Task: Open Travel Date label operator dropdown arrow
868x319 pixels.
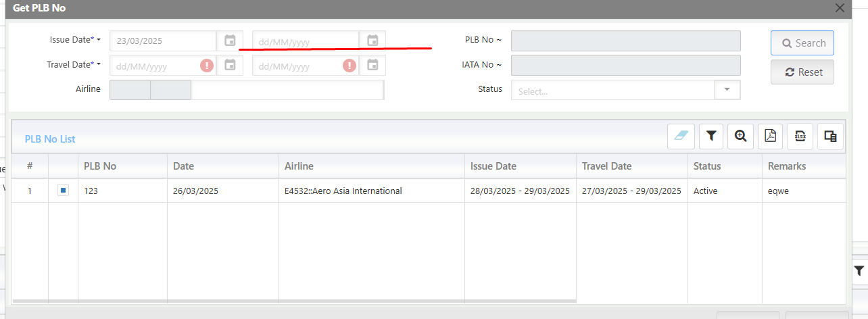Action: point(99,65)
